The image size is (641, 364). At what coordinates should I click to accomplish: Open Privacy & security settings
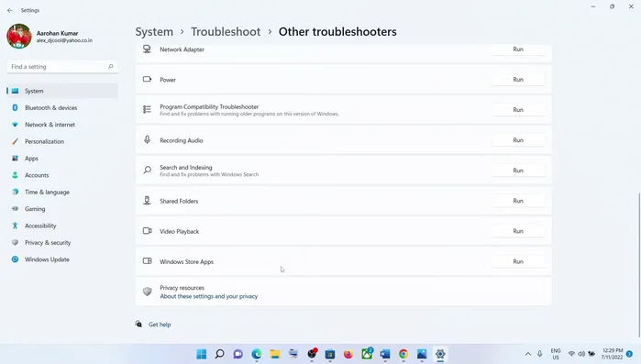click(62, 242)
